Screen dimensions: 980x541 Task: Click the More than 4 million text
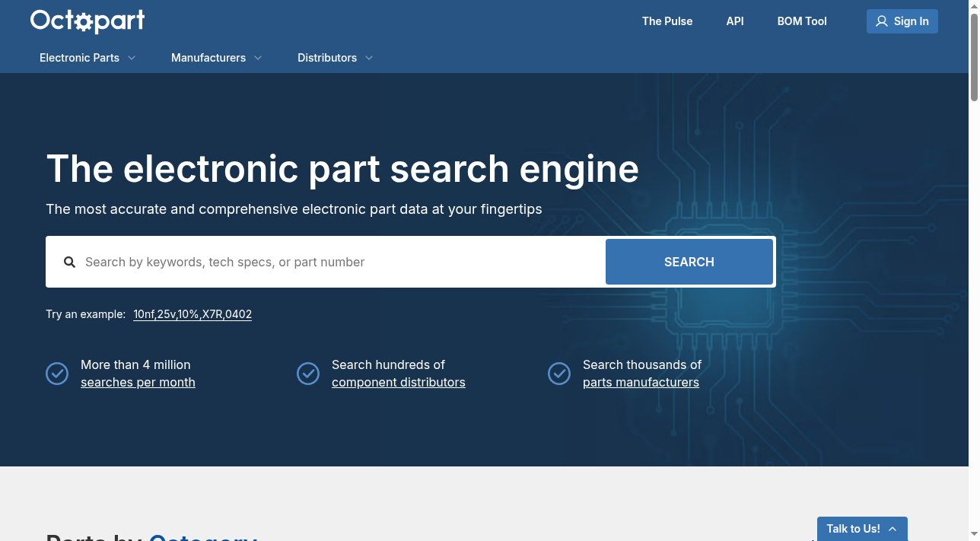pos(135,365)
